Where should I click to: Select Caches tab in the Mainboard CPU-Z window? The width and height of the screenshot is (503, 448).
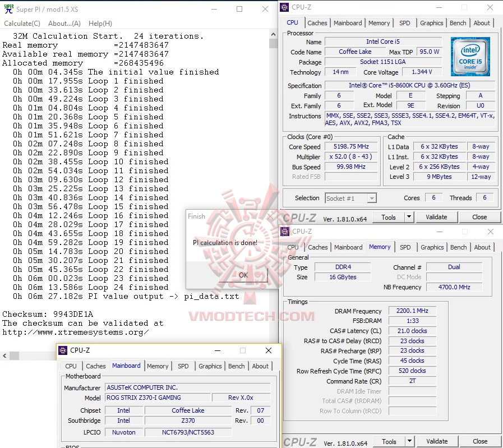pyautogui.click(x=95, y=366)
